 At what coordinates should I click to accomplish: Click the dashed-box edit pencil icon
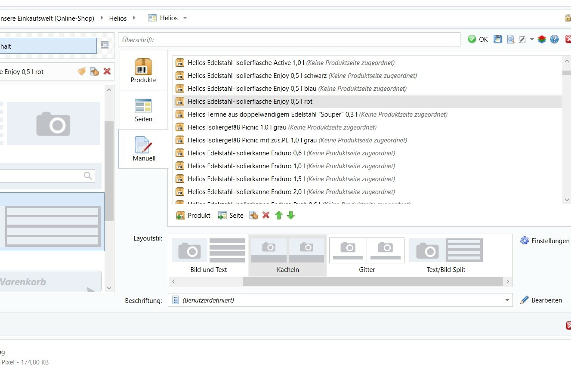click(x=522, y=39)
